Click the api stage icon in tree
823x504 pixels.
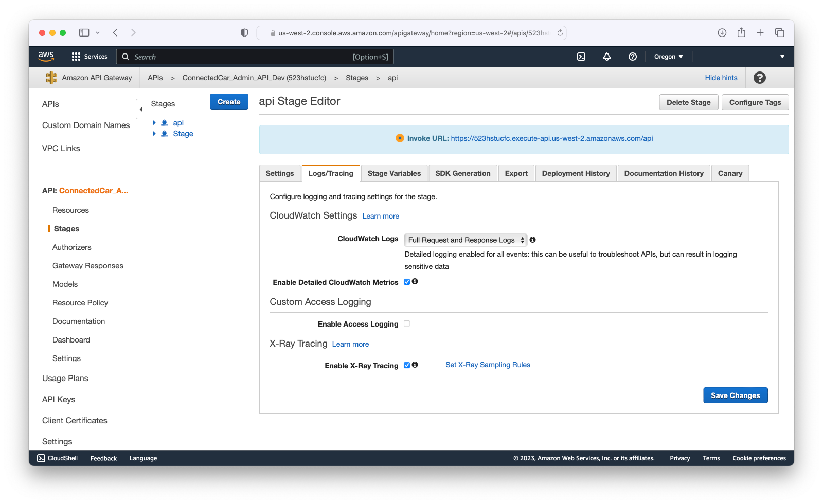(x=165, y=123)
